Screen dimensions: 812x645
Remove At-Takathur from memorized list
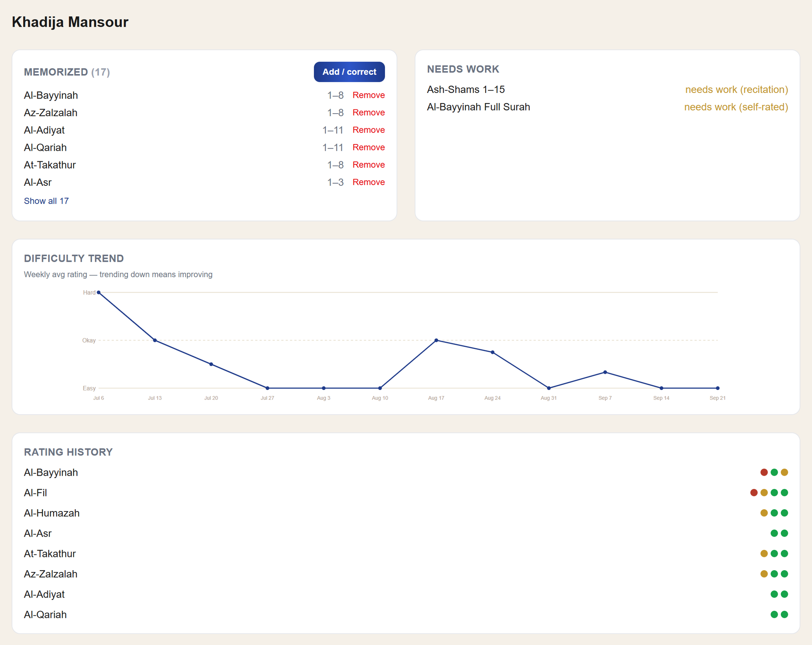click(x=368, y=165)
